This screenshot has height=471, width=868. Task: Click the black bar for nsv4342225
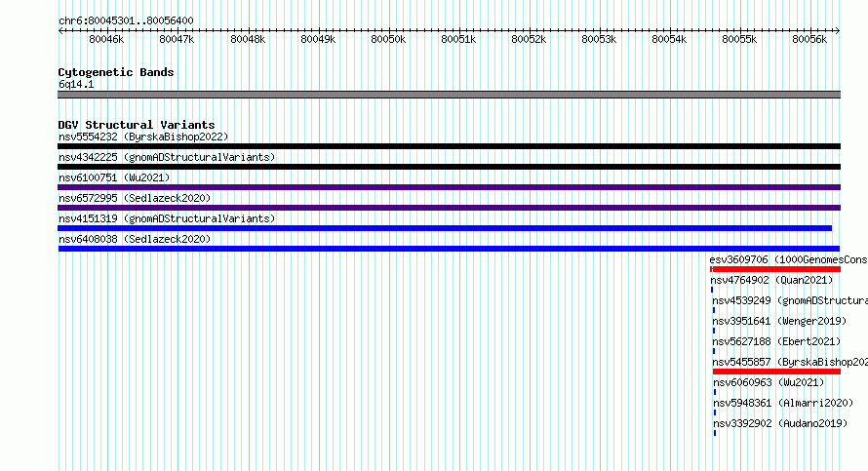[x=449, y=167]
